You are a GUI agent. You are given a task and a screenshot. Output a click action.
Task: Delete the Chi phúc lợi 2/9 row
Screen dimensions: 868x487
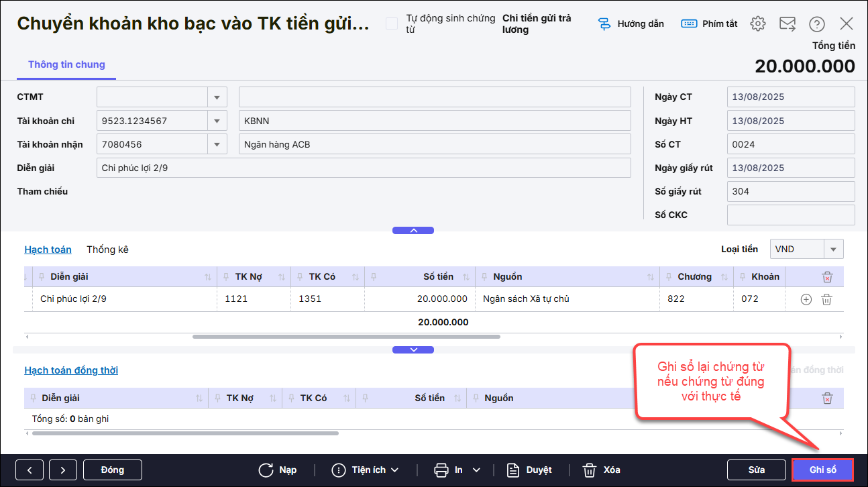[827, 299]
